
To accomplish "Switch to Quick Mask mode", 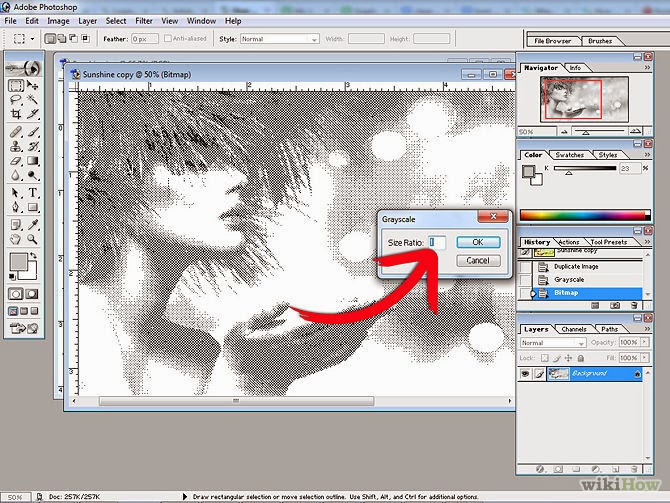I will (32, 294).
